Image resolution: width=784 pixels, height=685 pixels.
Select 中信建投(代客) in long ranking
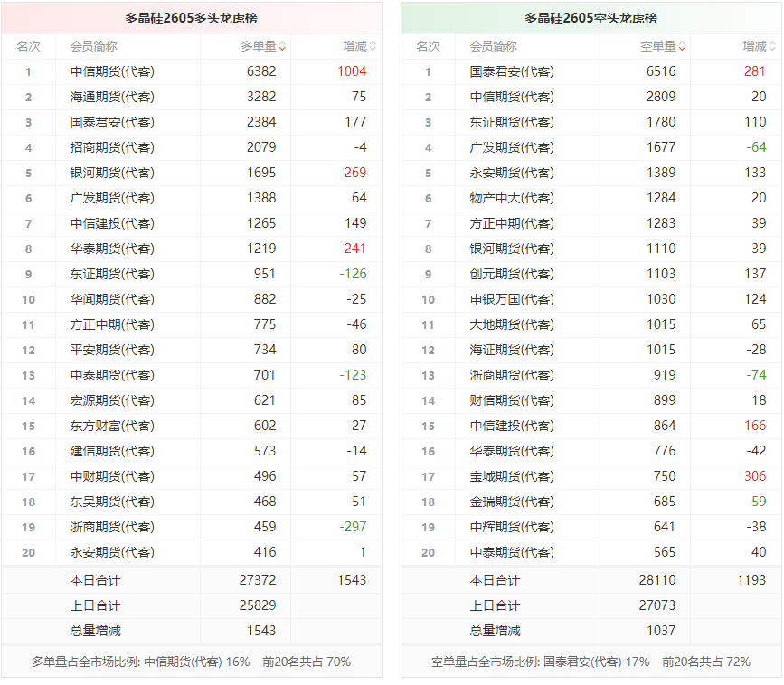(112, 223)
